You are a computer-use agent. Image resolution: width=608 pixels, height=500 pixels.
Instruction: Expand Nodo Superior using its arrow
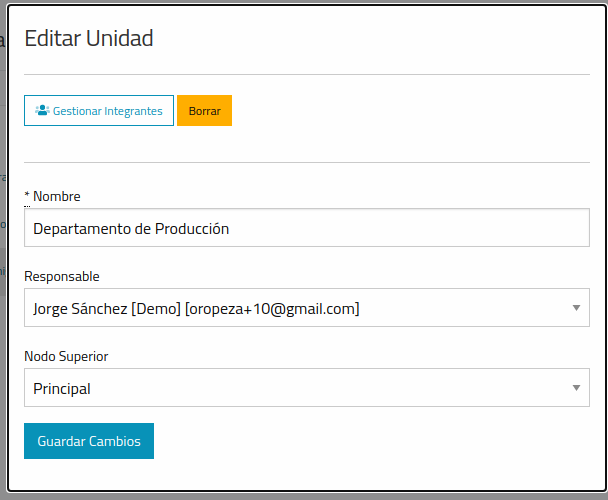point(576,388)
